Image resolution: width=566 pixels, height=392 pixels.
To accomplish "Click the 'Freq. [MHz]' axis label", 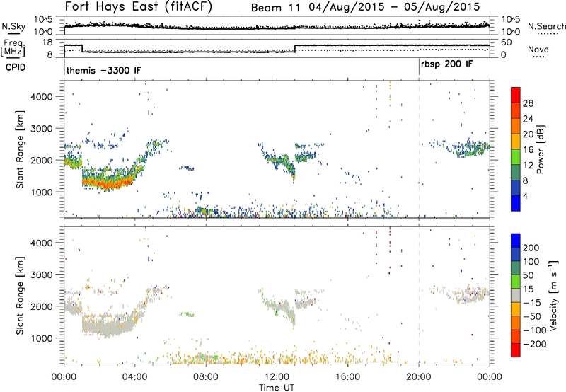I will pos(13,48).
